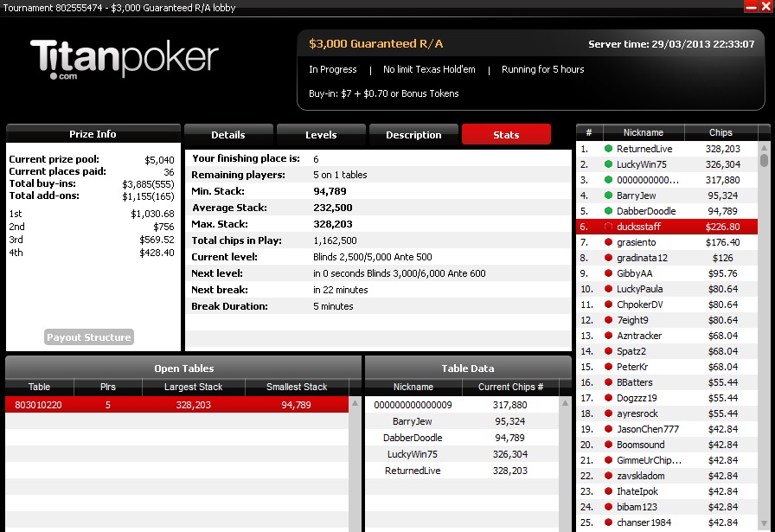775x532 pixels.
Task: Click red status dot beside Dogzzz19
Action: [608, 398]
